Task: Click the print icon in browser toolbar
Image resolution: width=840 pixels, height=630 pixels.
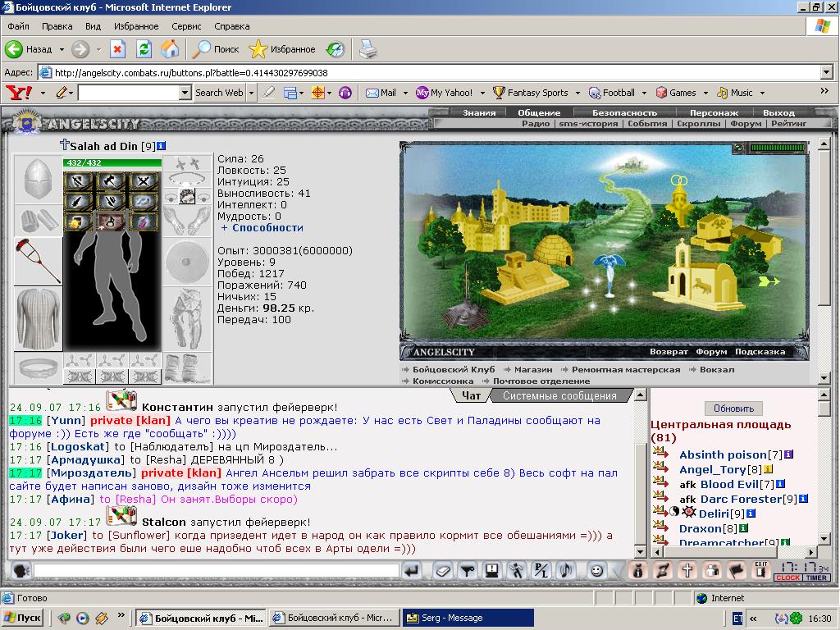Action: [368, 49]
